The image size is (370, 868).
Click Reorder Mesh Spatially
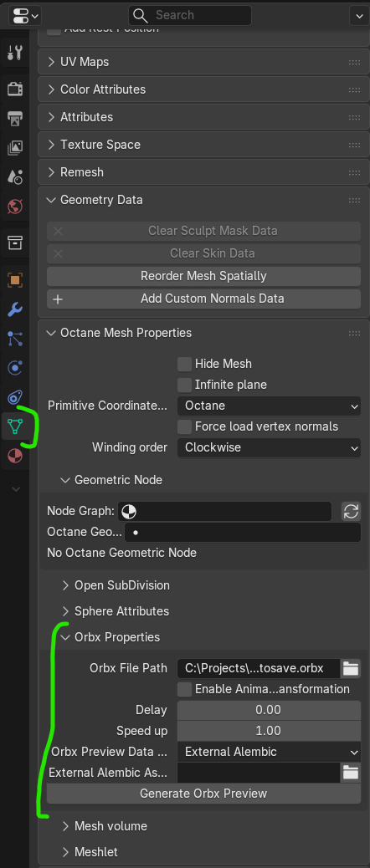pyautogui.click(x=203, y=276)
